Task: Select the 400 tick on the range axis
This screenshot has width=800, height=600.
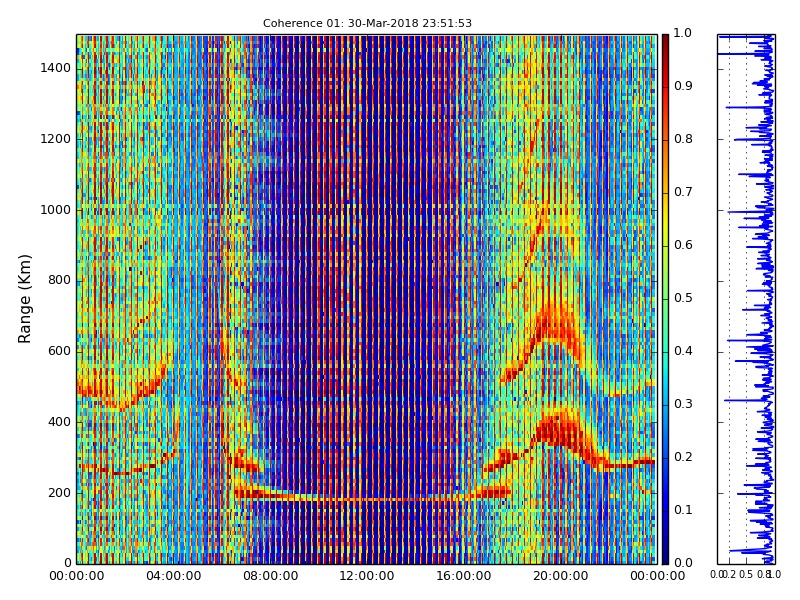Action: pos(59,422)
